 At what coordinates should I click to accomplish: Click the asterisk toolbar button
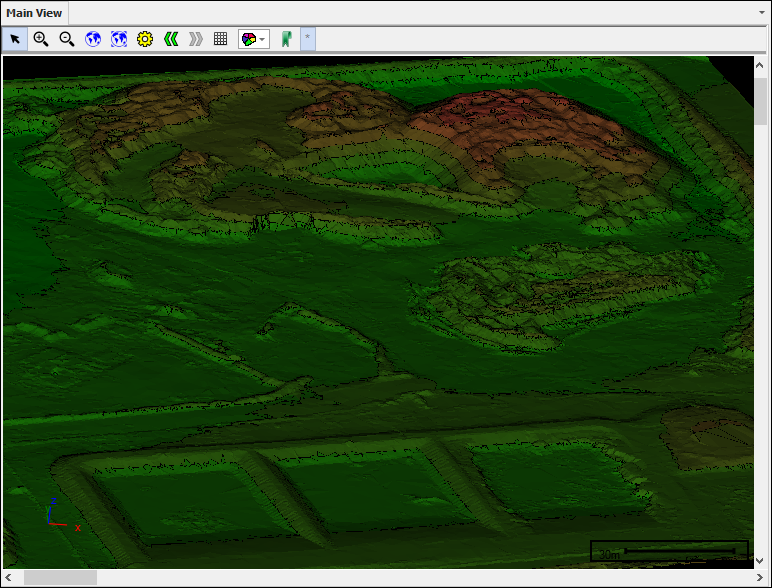tap(308, 39)
